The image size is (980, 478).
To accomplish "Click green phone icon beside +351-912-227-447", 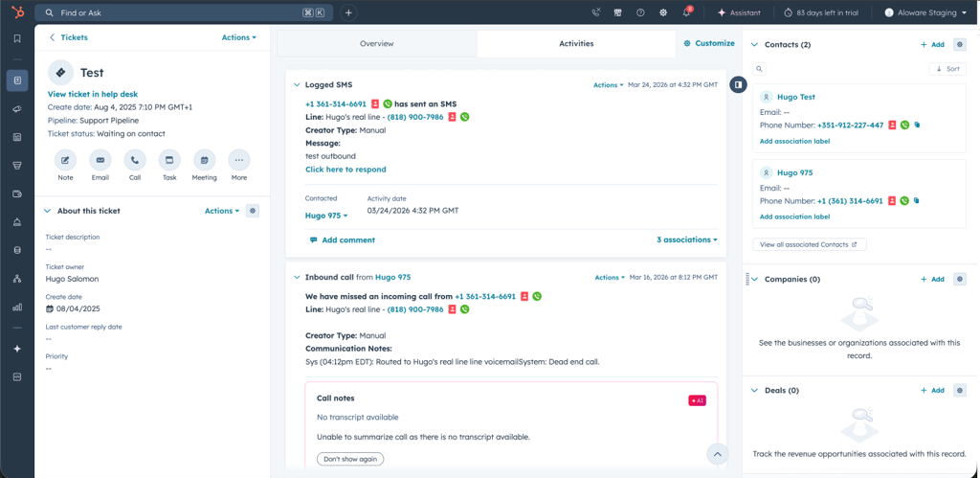I will pyautogui.click(x=904, y=125).
